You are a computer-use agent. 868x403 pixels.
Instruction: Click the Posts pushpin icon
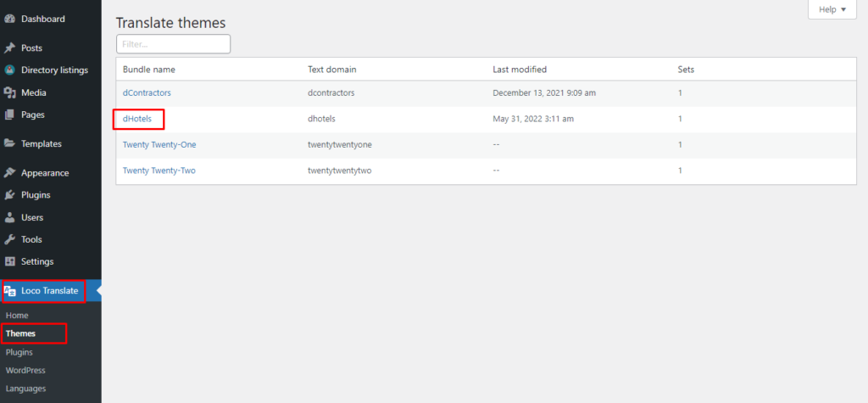[x=9, y=48]
